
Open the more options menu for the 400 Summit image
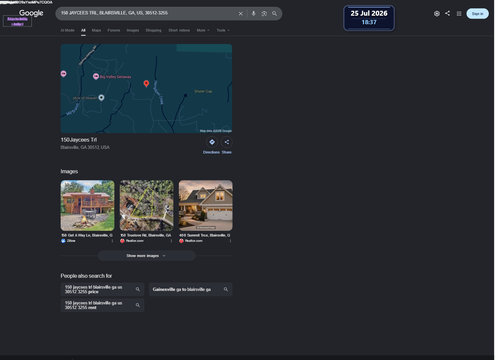[230, 241]
